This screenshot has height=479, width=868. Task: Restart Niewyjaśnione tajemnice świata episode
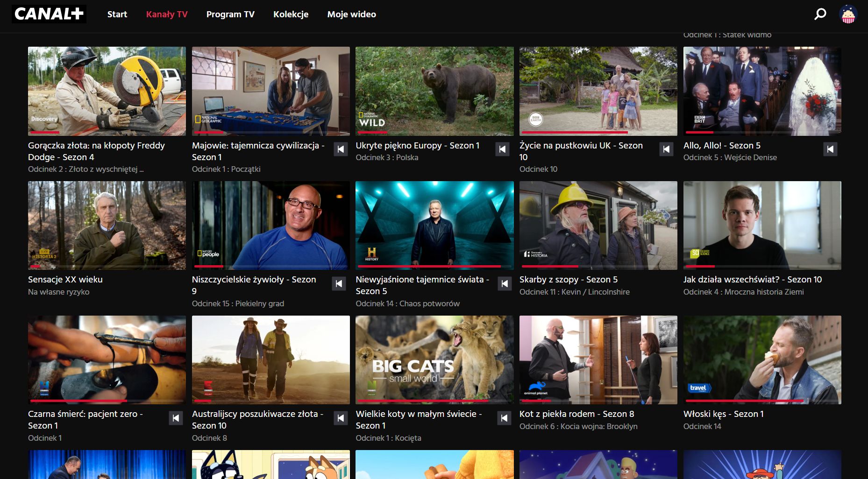505,283
